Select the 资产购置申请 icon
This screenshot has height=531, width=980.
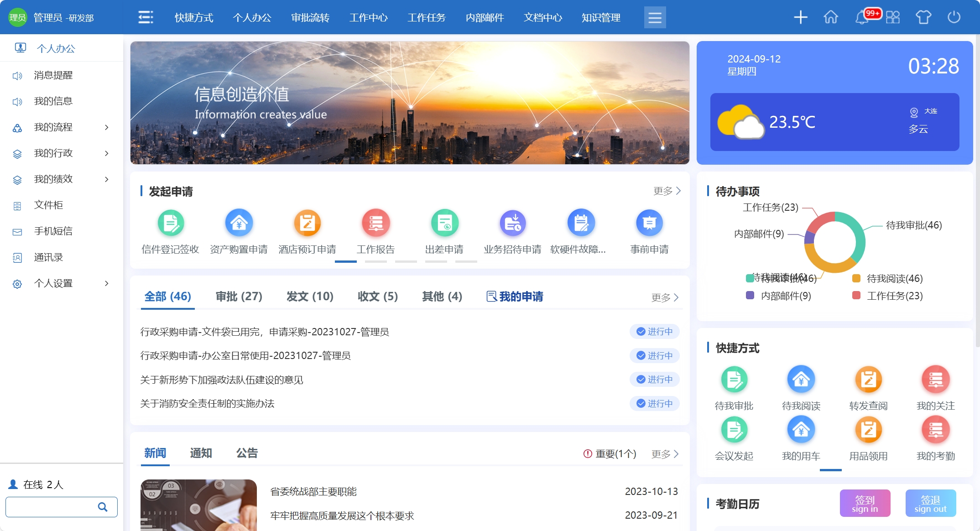point(239,223)
